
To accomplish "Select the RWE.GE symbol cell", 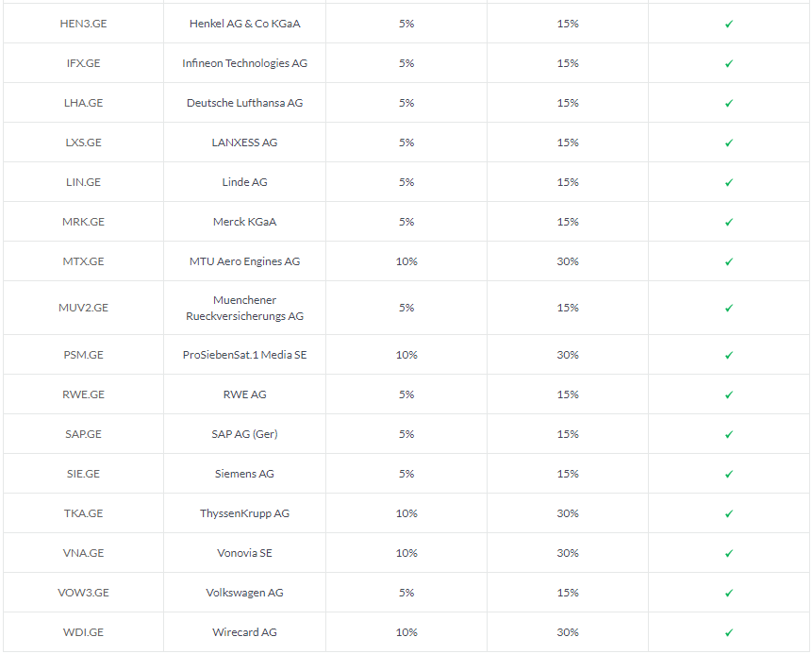I will coord(83,394).
